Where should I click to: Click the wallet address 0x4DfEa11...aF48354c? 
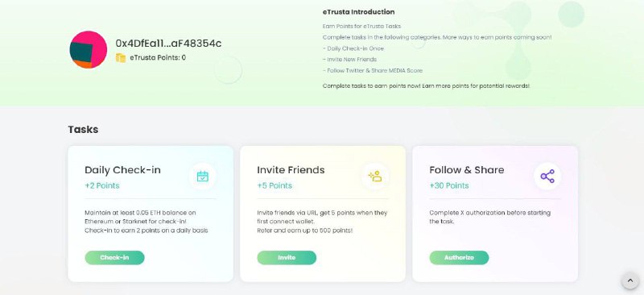(x=169, y=44)
